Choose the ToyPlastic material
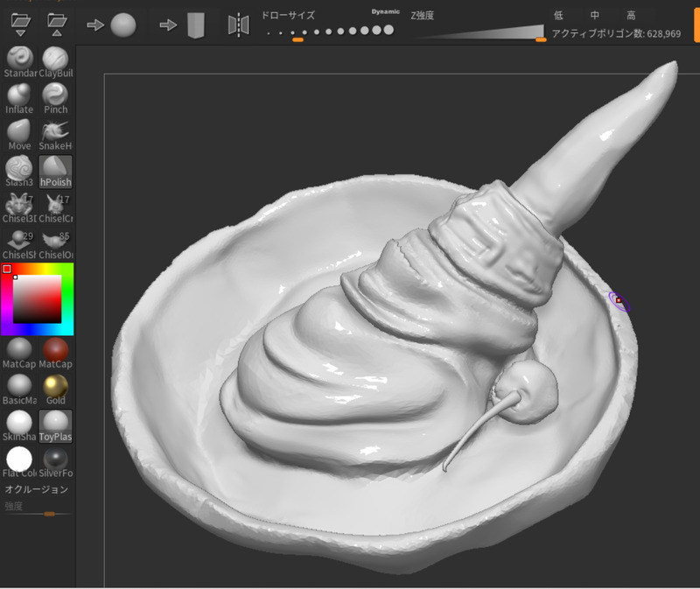700x589 pixels. pyautogui.click(x=55, y=426)
